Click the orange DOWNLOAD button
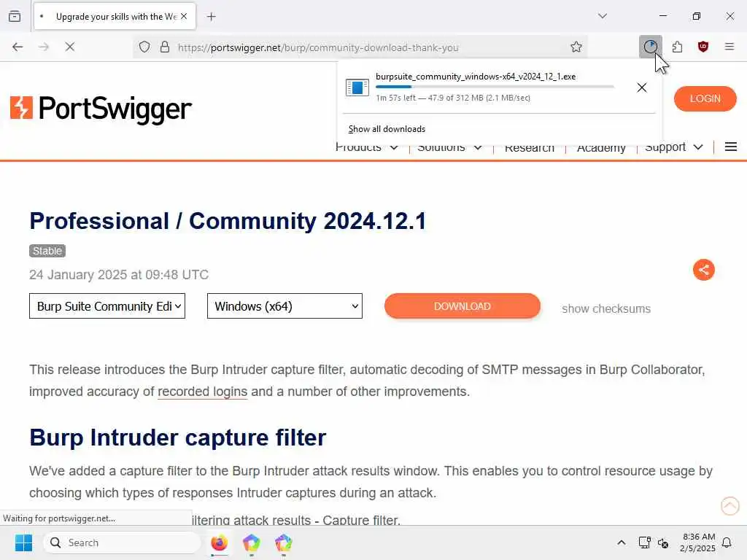 coord(462,306)
